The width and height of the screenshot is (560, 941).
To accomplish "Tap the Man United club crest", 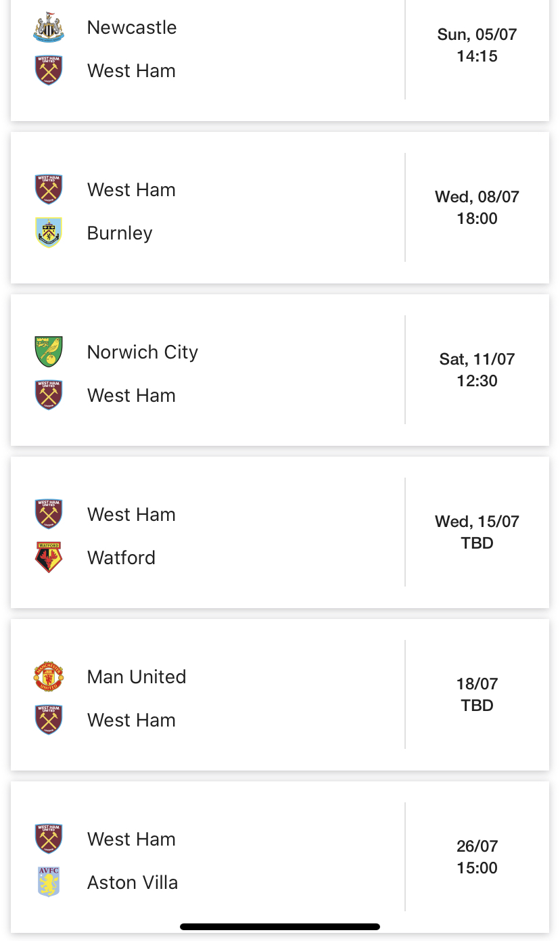I will pos(49,676).
